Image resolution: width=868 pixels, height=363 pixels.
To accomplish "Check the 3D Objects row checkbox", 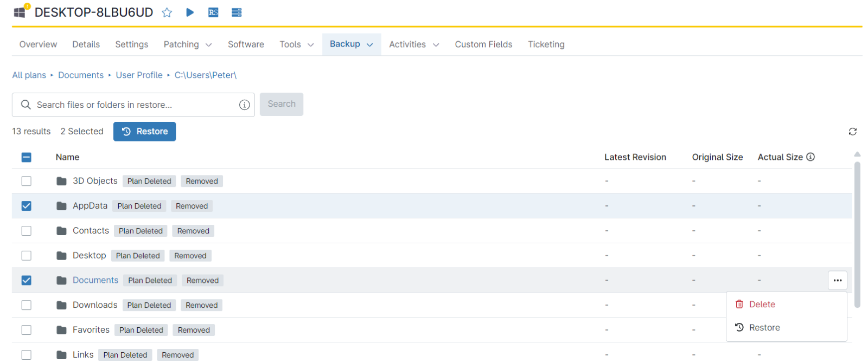I will [26, 181].
